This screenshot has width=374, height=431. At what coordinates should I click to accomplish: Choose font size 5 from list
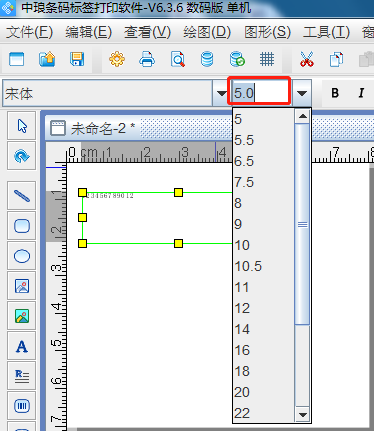[x=263, y=119]
